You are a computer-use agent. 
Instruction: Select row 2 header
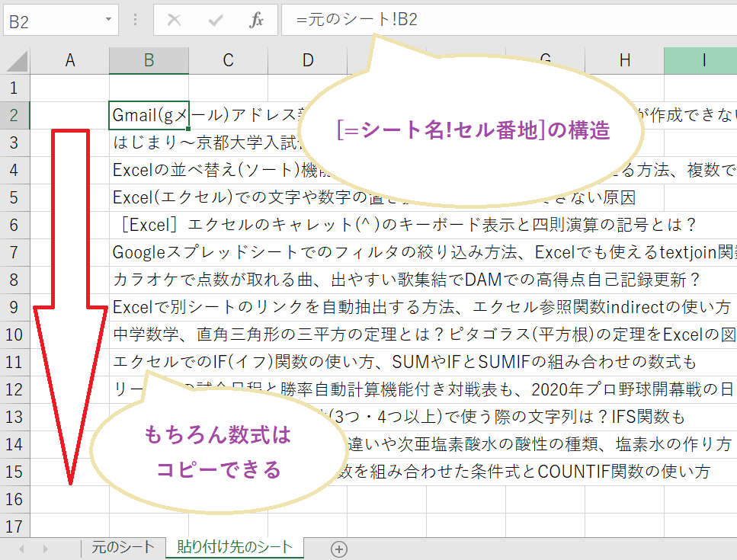15,115
